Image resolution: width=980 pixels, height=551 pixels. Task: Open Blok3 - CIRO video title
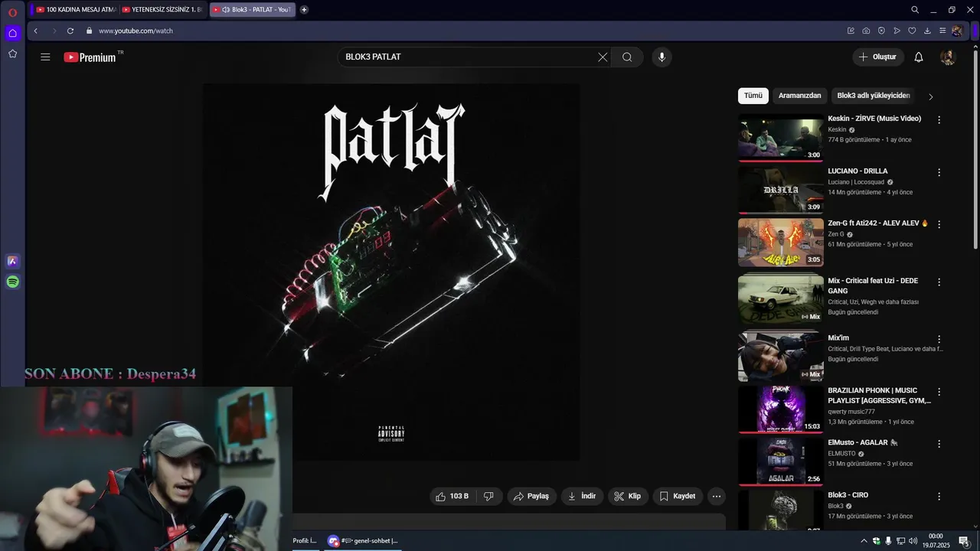pyautogui.click(x=848, y=495)
